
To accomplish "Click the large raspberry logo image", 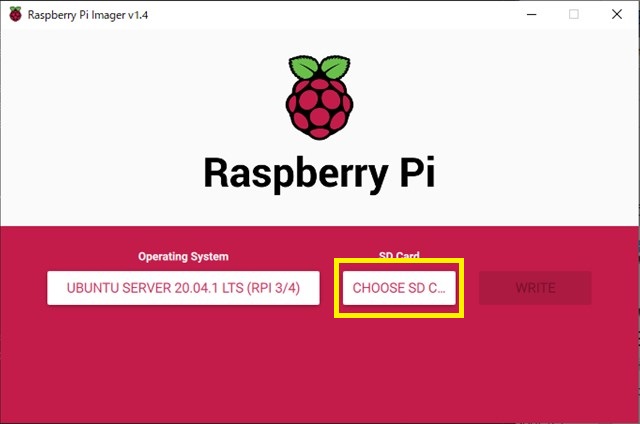I will point(320,98).
